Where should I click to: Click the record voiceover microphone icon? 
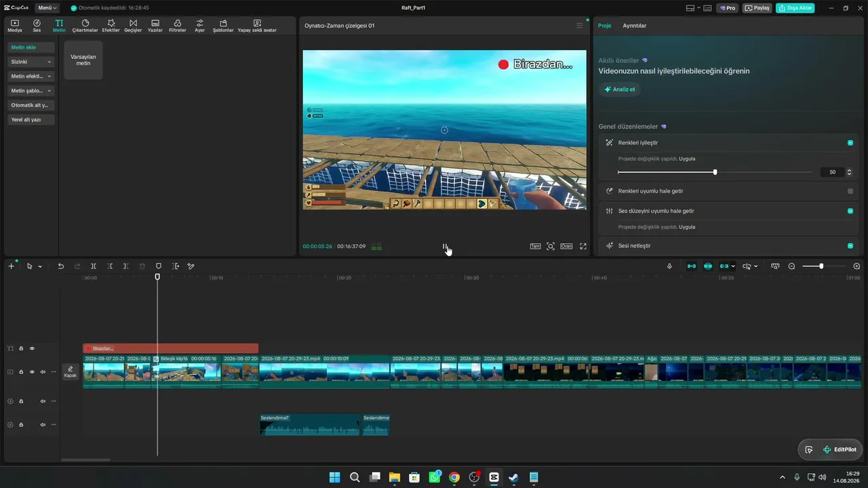pyautogui.click(x=669, y=266)
